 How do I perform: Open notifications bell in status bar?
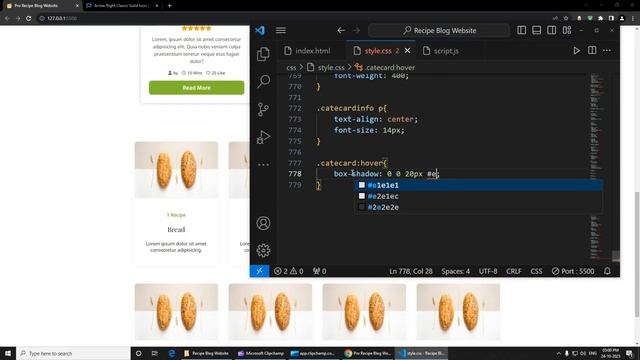point(607,271)
